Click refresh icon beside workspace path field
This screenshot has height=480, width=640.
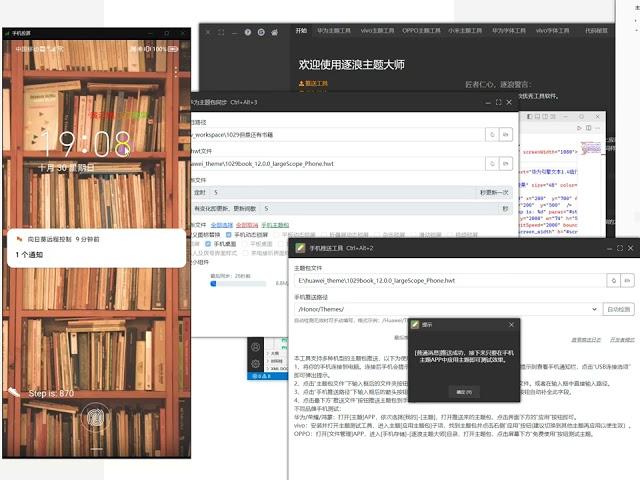point(490,133)
